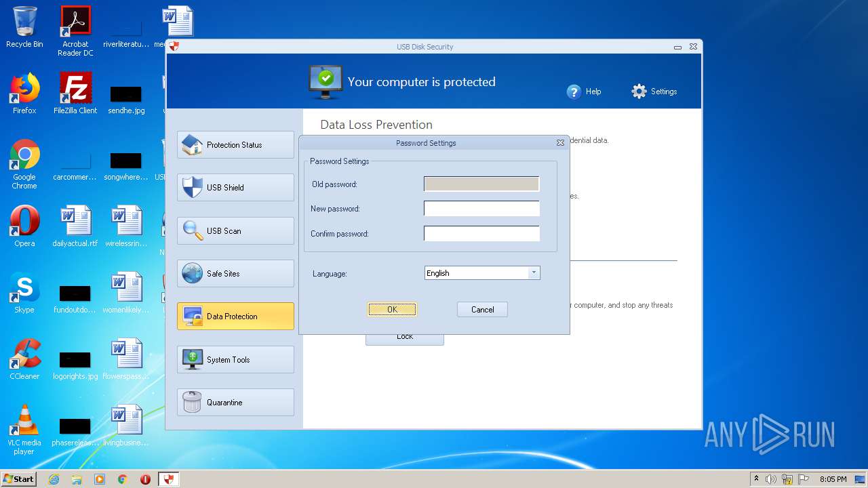Focus the Confirm password field

(481, 234)
